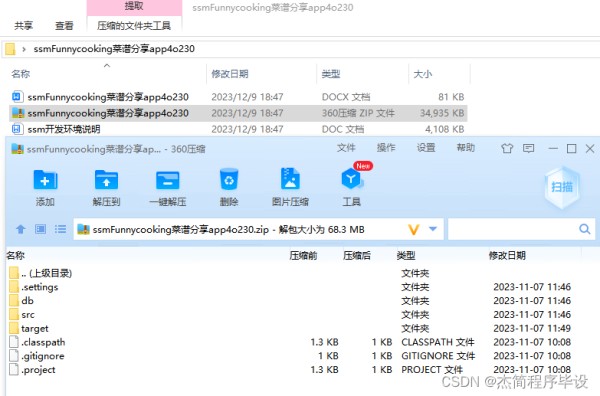The width and height of the screenshot is (600, 396).
Task: Sort archive contents by 修改日期 column in 360压缩
Action: (x=507, y=255)
